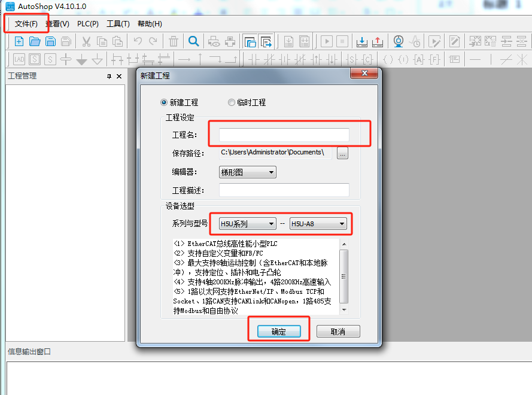Open the 工具(T) menu
532x395 pixels.
(118, 24)
